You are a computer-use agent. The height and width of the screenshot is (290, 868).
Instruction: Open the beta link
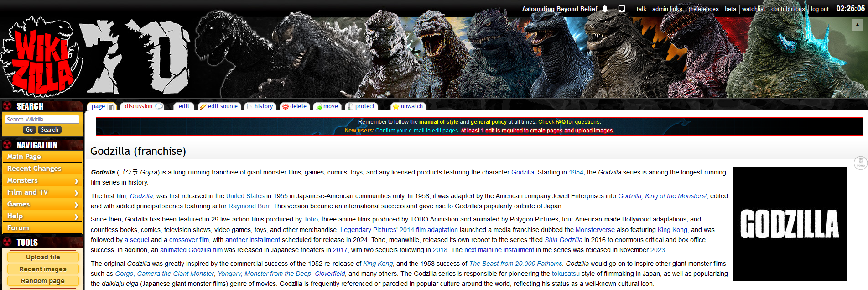point(730,9)
